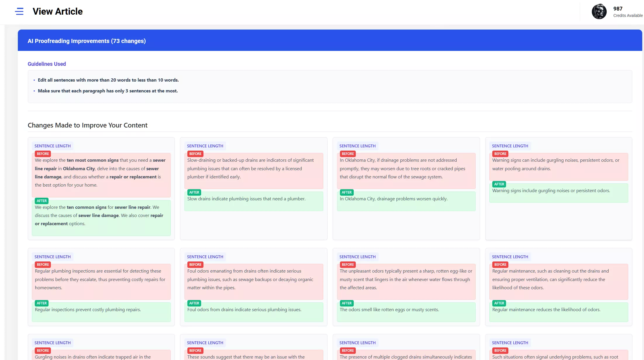
Task: Open the hamburger navigation menu
Action: coord(19,11)
